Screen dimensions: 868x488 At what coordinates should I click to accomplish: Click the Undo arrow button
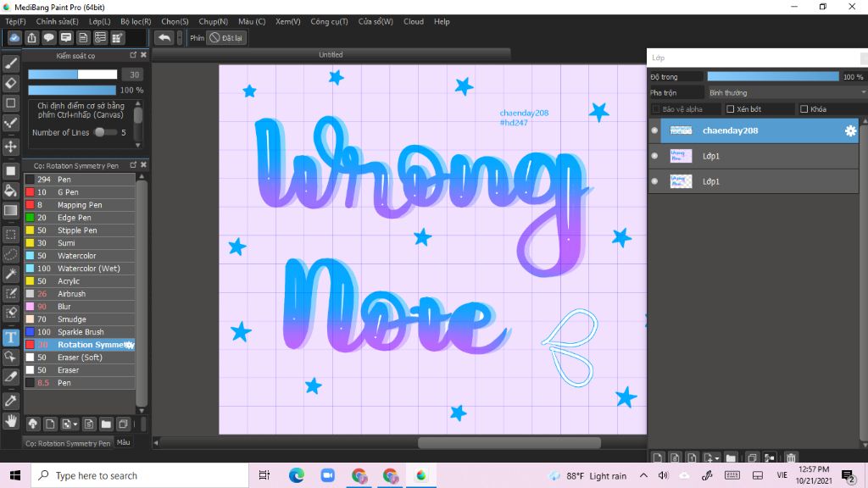(164, 37)
